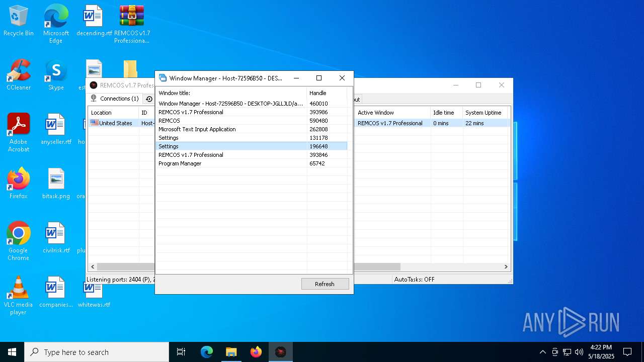Image resolution: width=644 pixels, height=362 pixels.
Task: Select the whitewas.rtf document icon
Action: pyautogui.click(x=94, y=296)
